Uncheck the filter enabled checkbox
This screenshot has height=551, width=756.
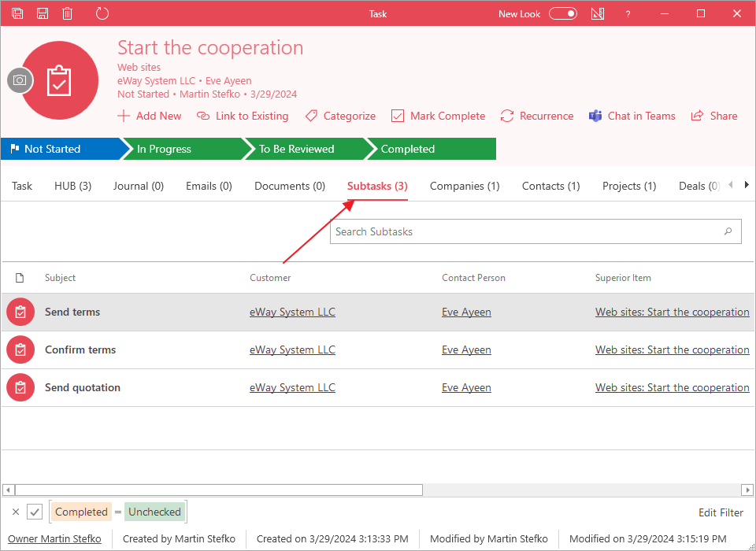pos(35,512)
